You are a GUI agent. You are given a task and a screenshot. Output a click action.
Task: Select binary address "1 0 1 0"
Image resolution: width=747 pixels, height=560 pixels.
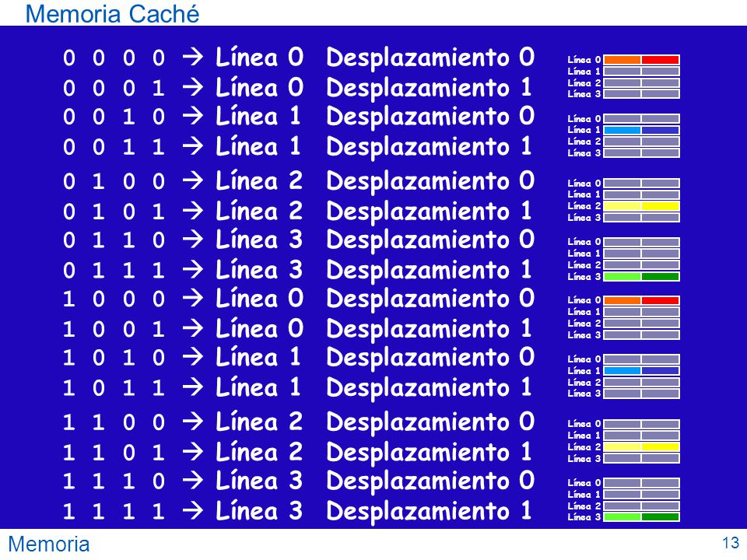[114, 358]
